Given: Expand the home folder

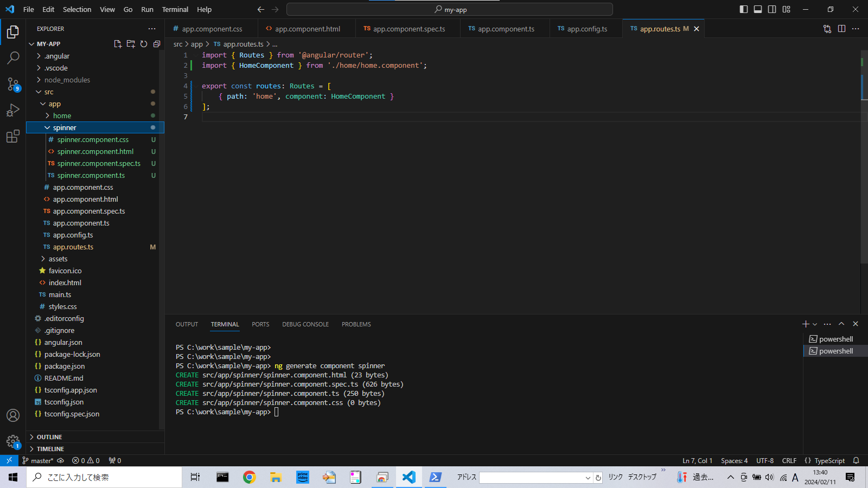Looking at the screenshot, I should pos(95,115).
